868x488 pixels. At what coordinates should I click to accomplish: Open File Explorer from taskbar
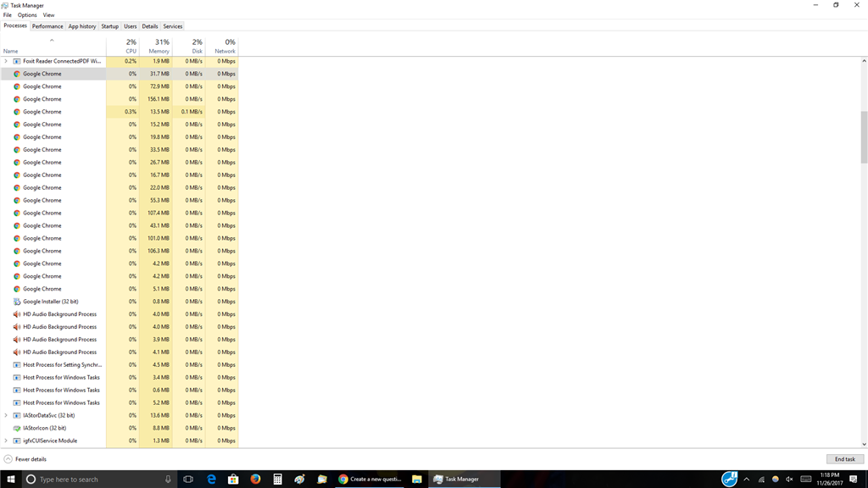coord(417,480)
